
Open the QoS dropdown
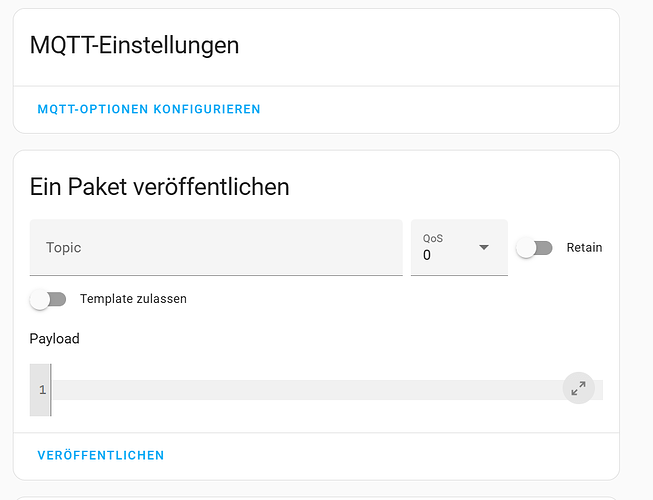coord(459,247)
